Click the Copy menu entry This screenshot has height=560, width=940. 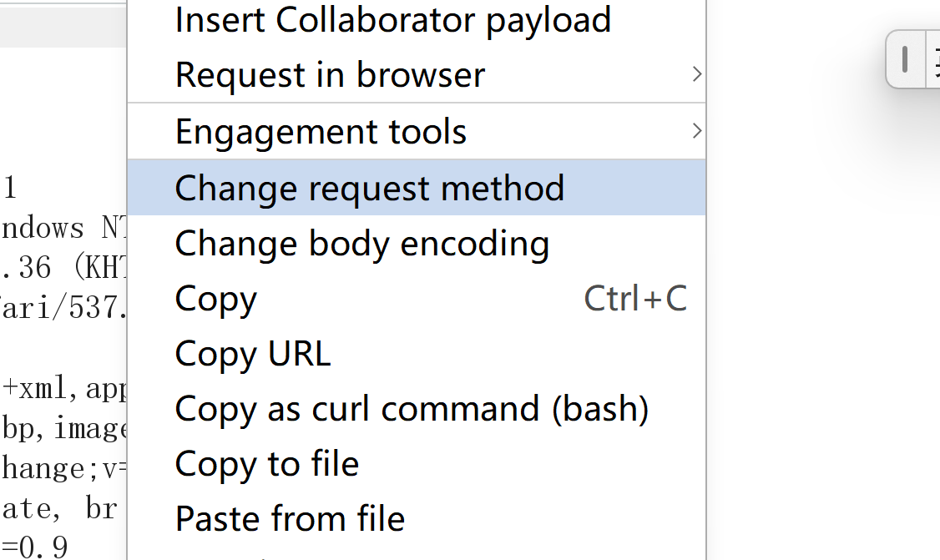point(216,299)
